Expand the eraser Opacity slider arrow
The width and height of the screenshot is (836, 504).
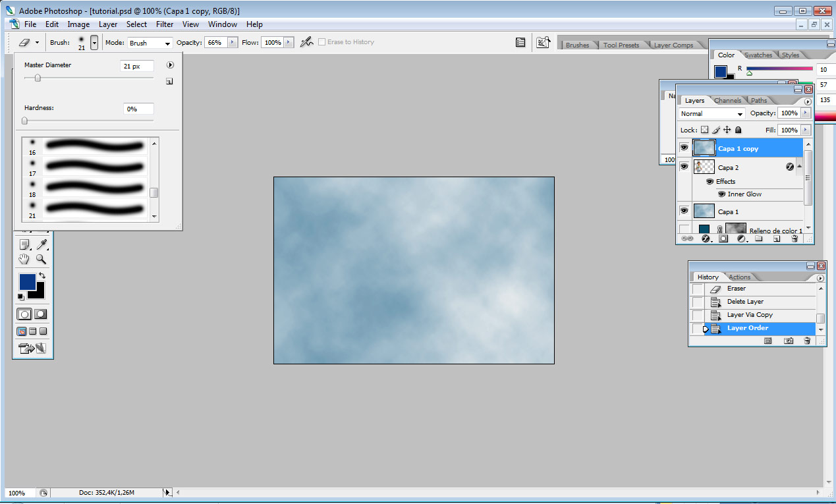pos(231,42)
